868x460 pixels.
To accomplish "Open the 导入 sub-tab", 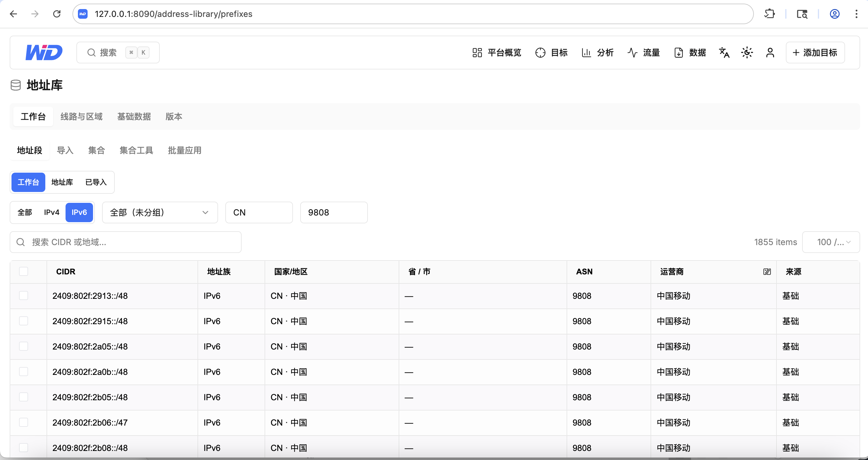I will 65,151.
